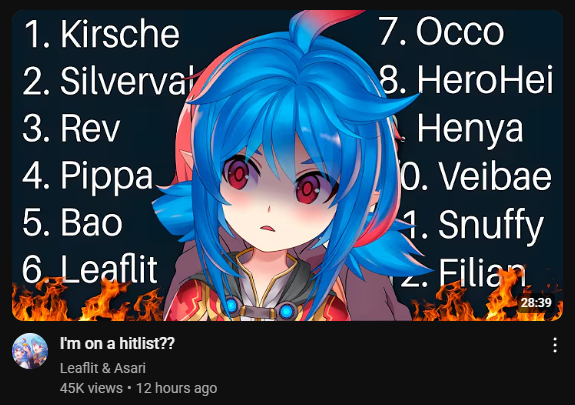Open the three-dot video options menu
The image size is (575, 405).
[x=555, y=345]
